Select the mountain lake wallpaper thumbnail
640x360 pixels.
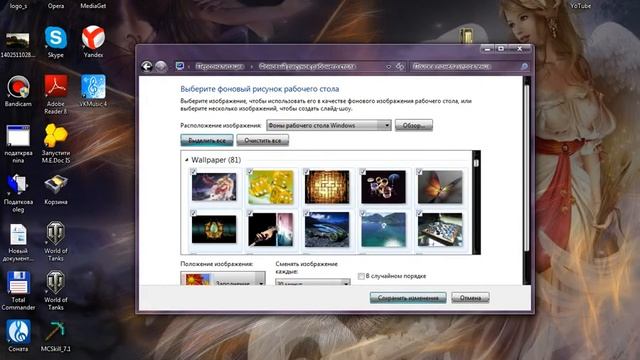[383, 229]
